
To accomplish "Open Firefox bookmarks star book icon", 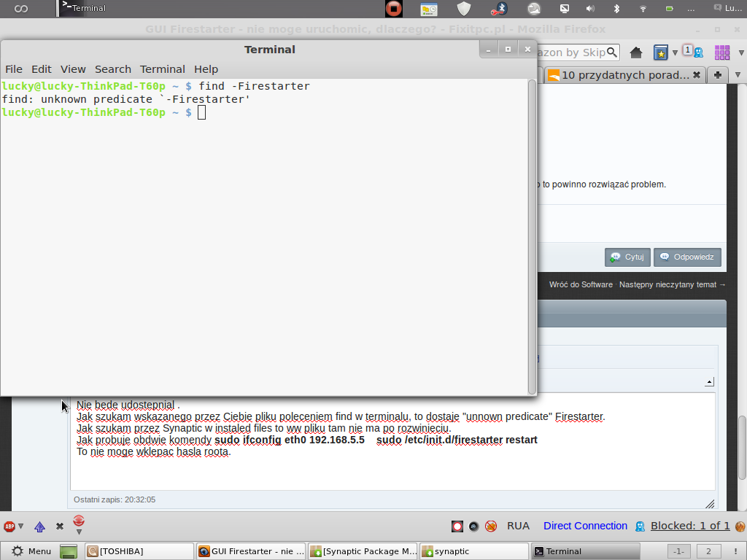I will pyautogui.click(x=661, y=52).
